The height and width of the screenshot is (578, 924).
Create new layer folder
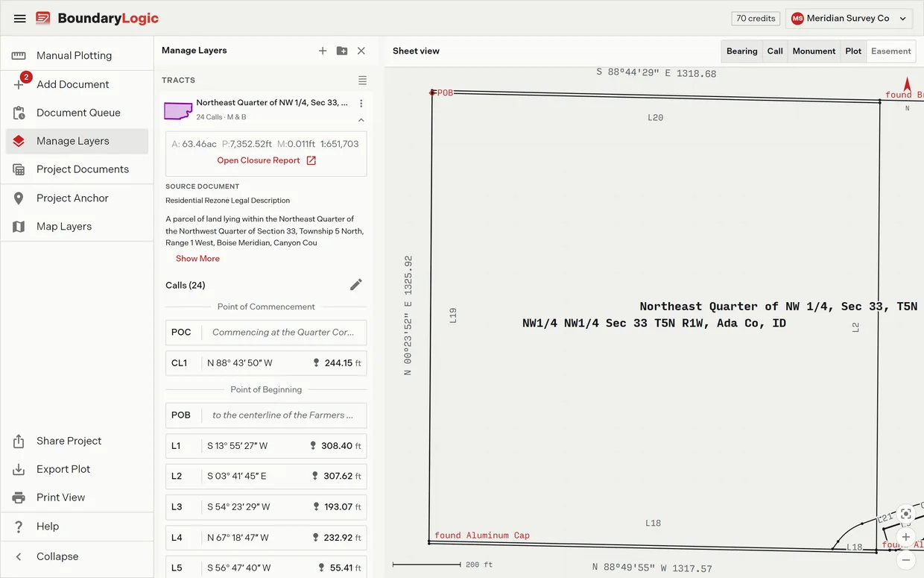[x=342, y=51]
